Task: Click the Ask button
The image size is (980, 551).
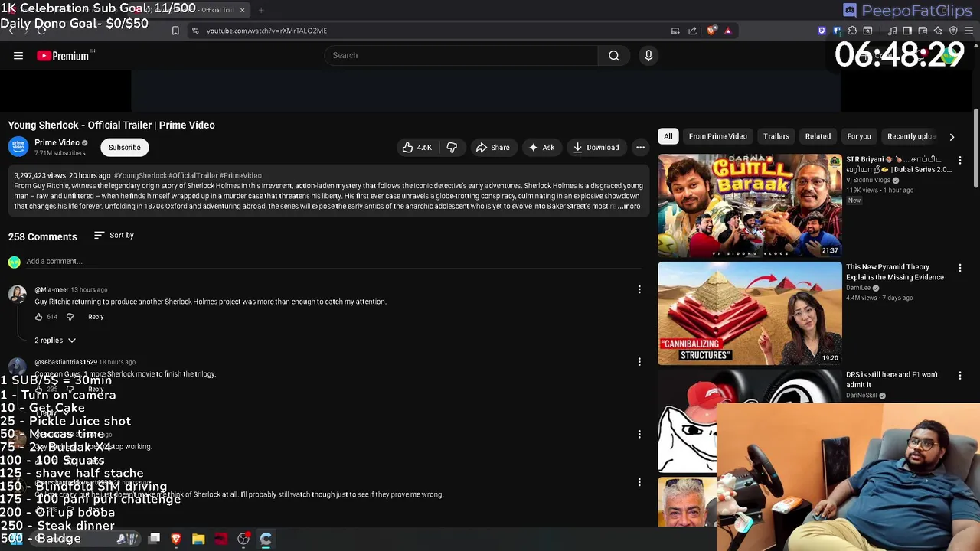Action: coord(541,147)
